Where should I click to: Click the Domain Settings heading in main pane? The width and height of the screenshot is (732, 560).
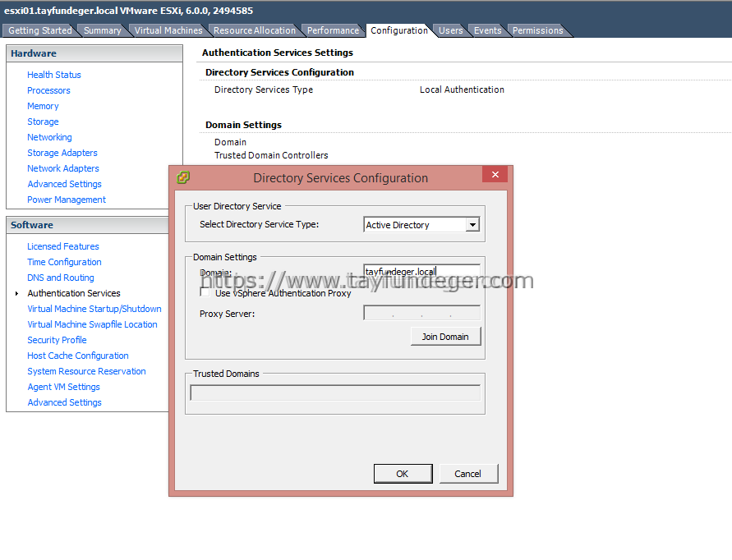click(244, 125)
